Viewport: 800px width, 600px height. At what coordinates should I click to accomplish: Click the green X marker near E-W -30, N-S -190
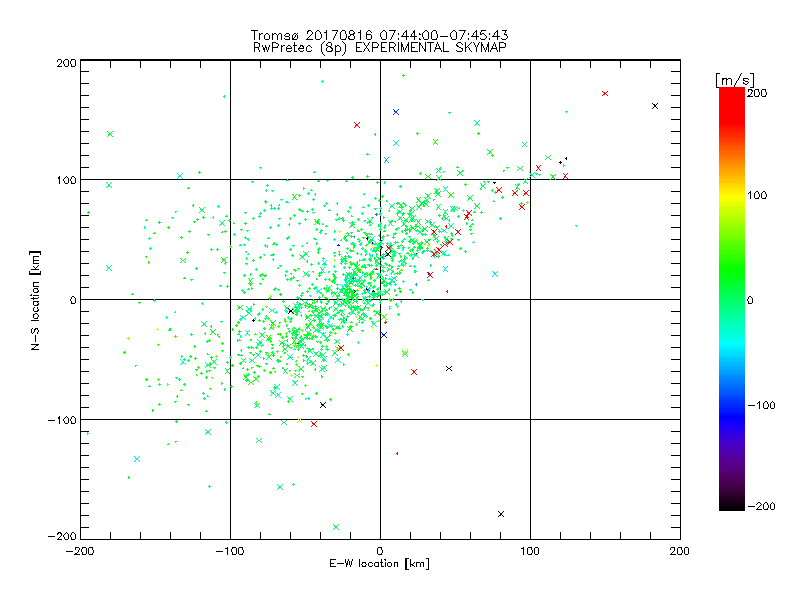[x=336, y=527]
